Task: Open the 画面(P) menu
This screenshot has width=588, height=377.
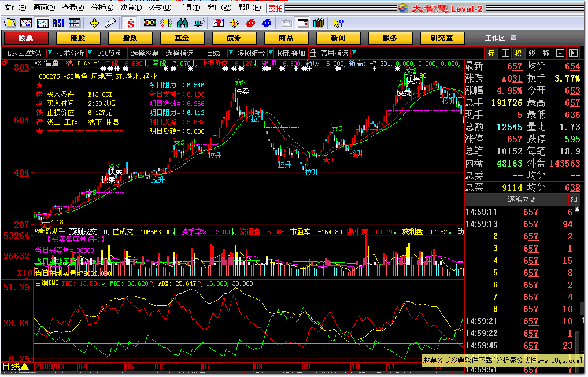Action: tap(45, 8)
